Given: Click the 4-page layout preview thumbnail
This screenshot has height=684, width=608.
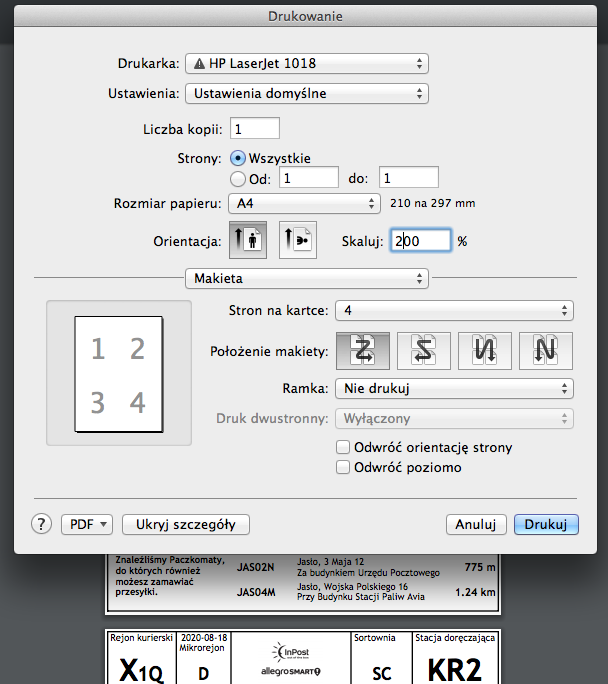Looking at the screenshot, I should (118, 374).
